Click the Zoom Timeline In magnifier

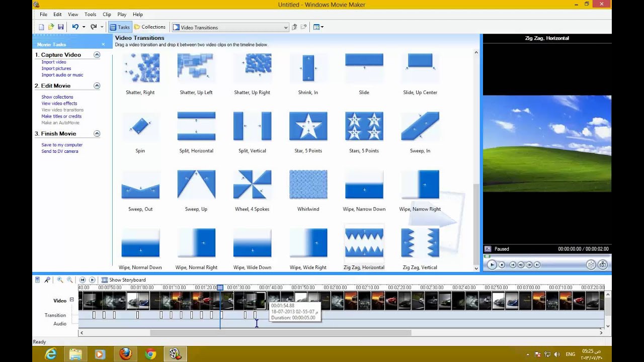point(60,280)
